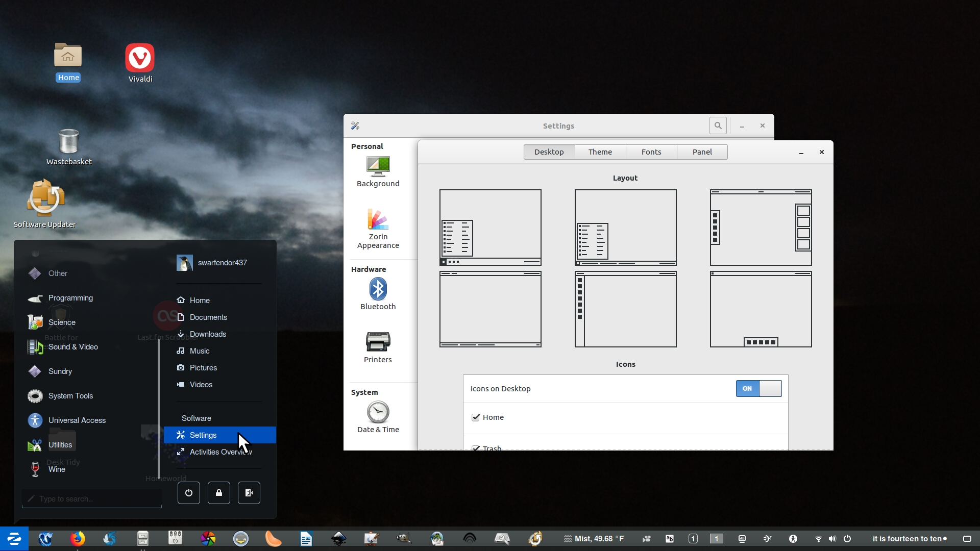Open Bluetooth settings panel
The image size is (980, 551).
tap(378, 294)
